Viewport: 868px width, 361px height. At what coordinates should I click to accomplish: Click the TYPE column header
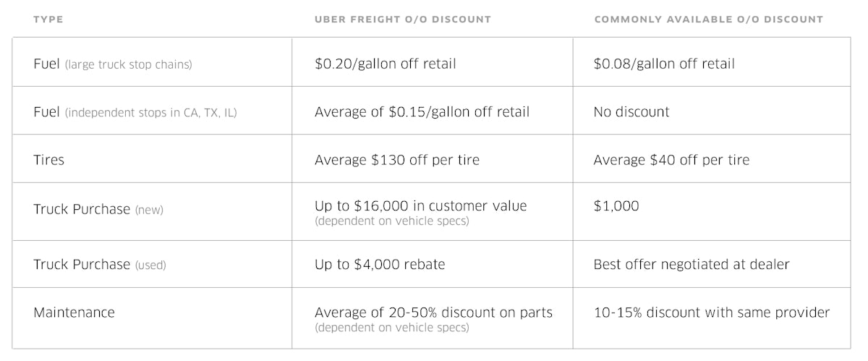[48, 20]
